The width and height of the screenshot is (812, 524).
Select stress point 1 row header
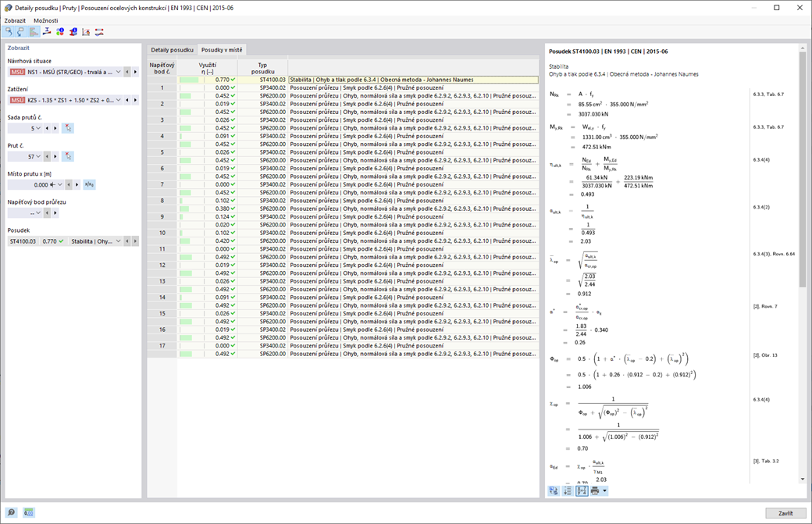click(162, 87)
